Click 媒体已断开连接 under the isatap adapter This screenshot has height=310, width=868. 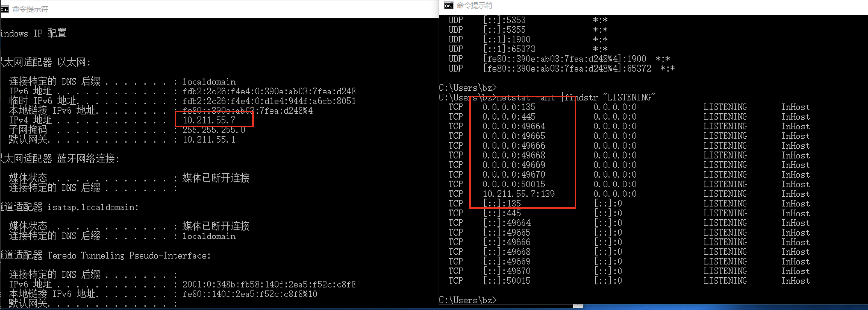(216, 226)
